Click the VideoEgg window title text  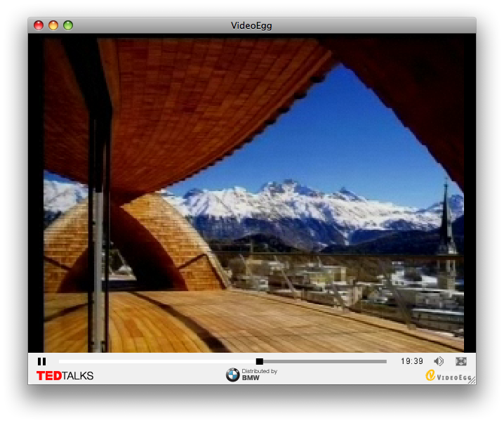click(x=251, y=26)
